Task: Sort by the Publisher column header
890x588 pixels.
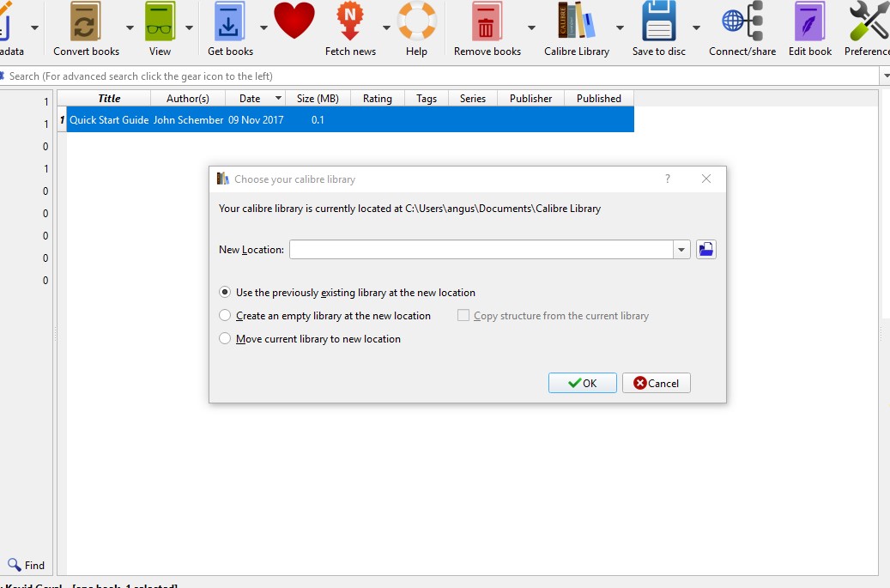Action: [530, 98]
